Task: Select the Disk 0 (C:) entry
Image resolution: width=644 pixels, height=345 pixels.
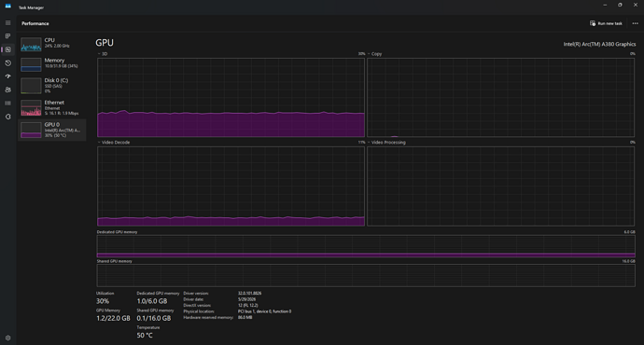Action: [x=51, y=86]
